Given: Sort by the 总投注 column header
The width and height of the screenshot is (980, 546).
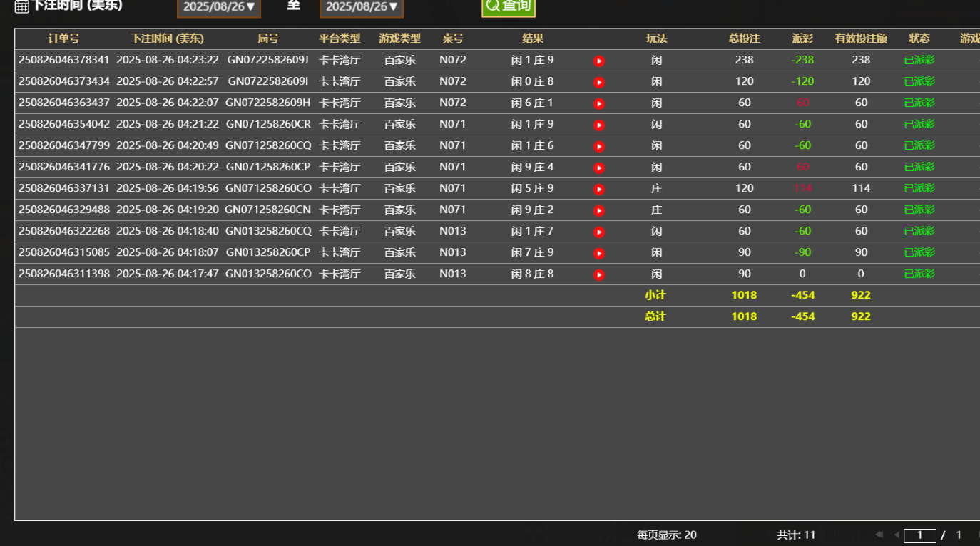Looking at the screenshot, I should (x=744, y=39).
